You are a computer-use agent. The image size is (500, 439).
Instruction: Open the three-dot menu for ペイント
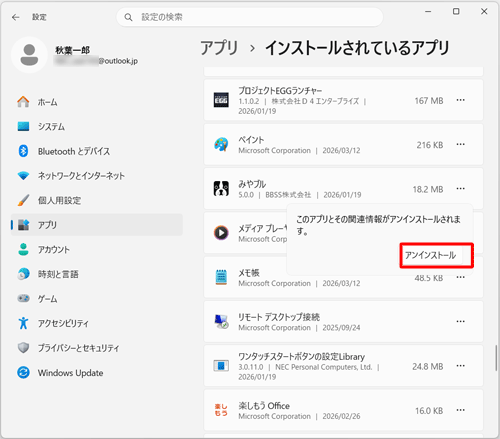[x=460, y=144]
